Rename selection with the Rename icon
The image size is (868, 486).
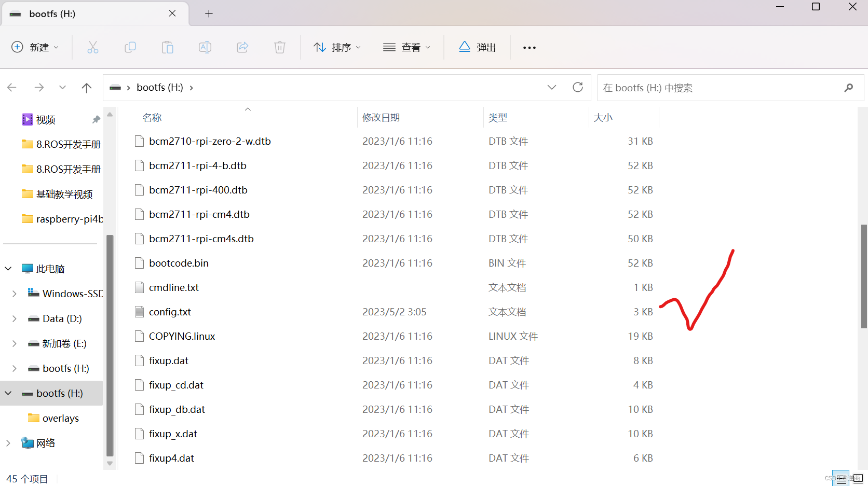[205, 47]
